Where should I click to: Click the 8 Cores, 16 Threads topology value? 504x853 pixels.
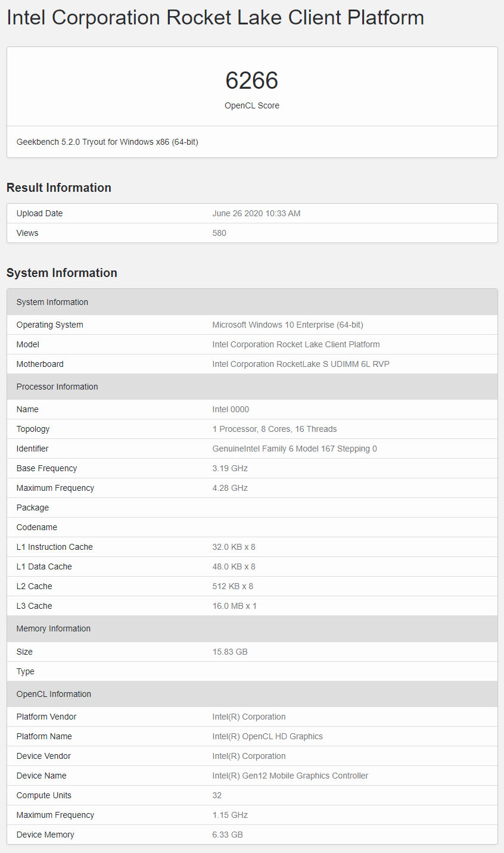(275, 429)
